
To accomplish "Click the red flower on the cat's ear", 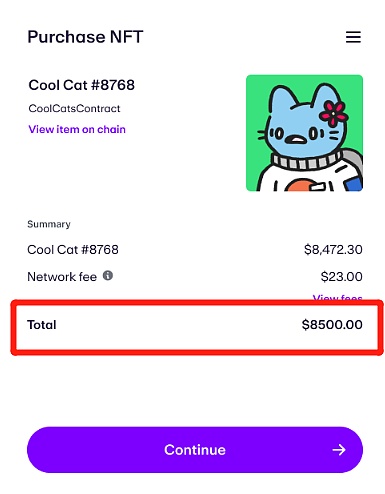I will (x=333, y=113).
